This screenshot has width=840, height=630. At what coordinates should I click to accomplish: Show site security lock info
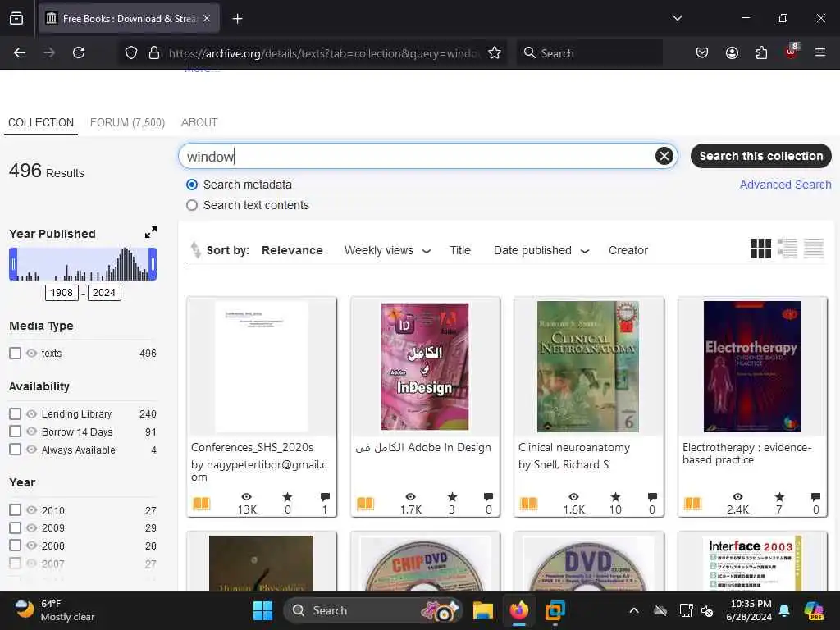(x=154, y=52)
